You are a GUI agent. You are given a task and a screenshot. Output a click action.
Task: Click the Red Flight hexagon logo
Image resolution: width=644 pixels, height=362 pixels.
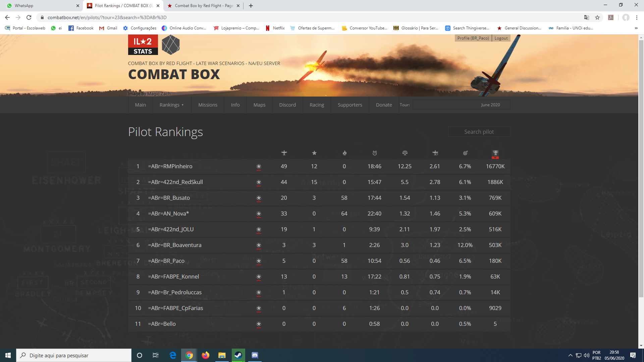(x=171, y=45)
